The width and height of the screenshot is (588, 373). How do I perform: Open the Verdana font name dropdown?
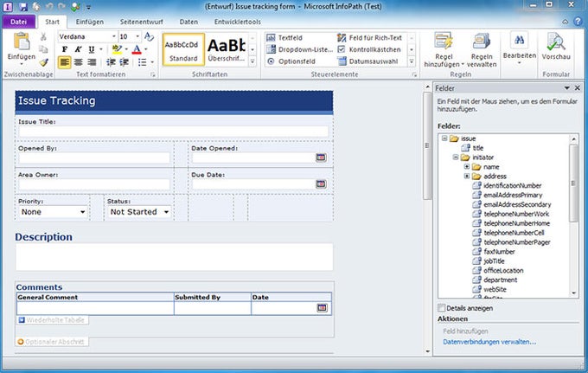click(x=114, y=36)
